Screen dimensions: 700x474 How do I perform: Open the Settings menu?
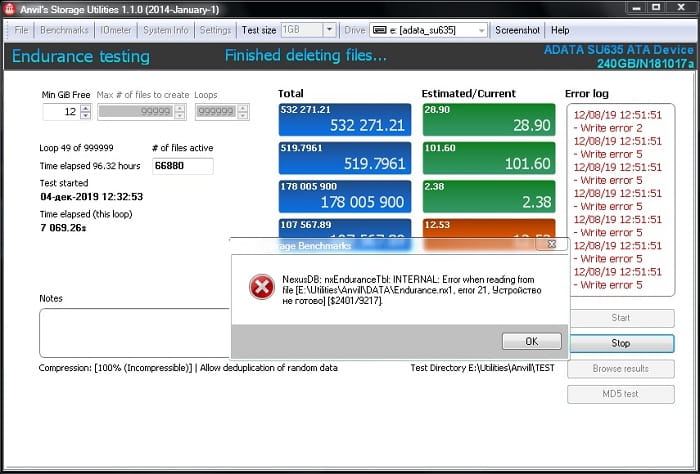[215, 30]
